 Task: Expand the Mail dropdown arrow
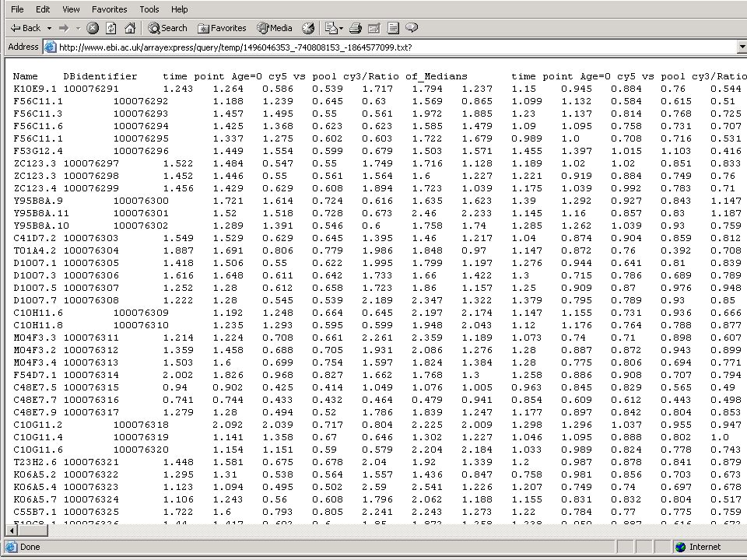pos(341,29)
